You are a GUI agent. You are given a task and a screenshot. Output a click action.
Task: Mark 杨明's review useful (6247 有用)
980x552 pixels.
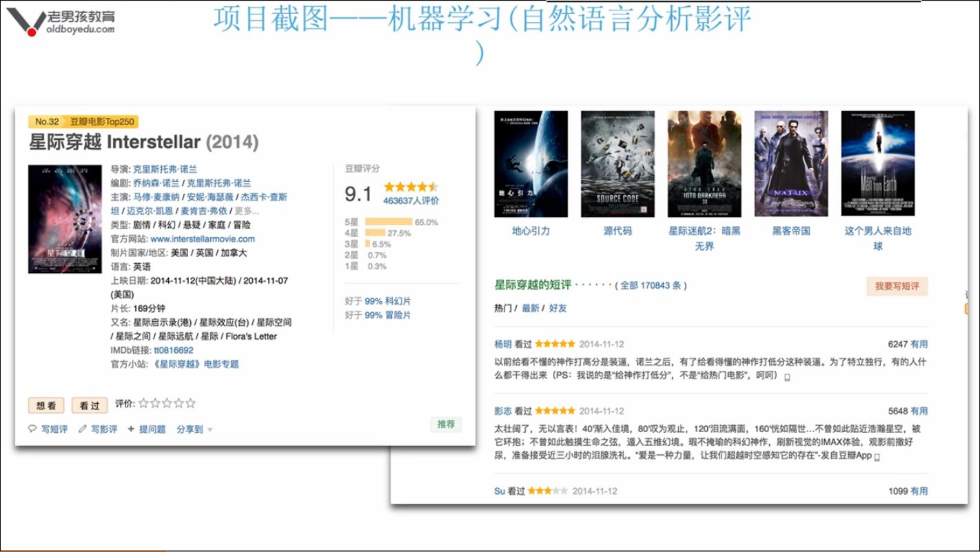(x=919, y=344)
